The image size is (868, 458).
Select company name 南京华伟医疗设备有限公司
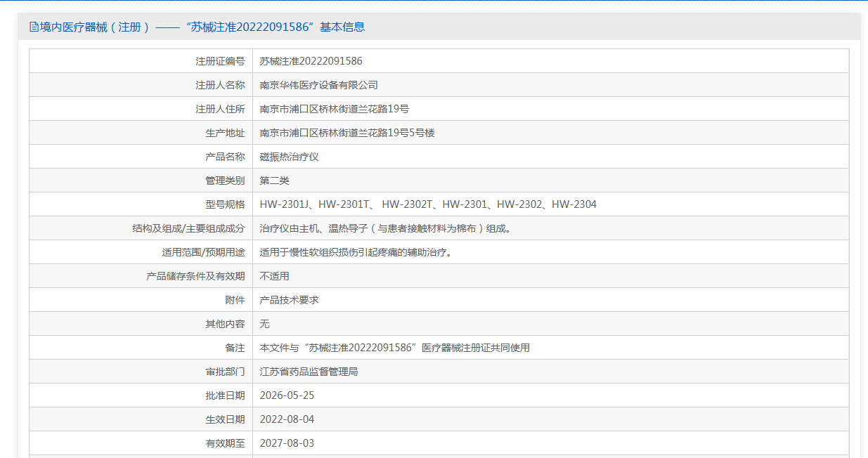point(319,85)
